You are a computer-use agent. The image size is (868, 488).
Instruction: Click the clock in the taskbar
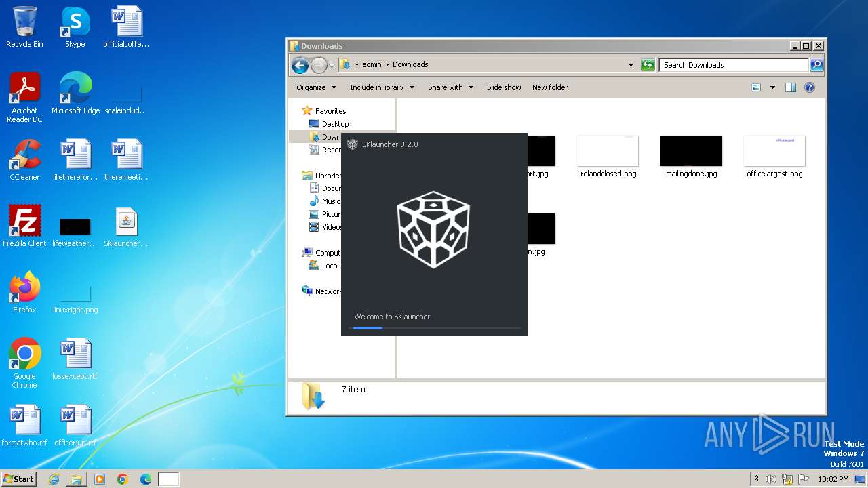coord(833,479)
